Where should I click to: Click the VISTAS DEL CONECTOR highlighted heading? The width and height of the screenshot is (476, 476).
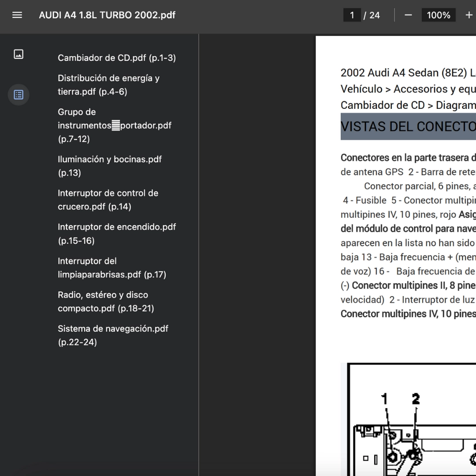pyautogui.click(x=408, y=126)
